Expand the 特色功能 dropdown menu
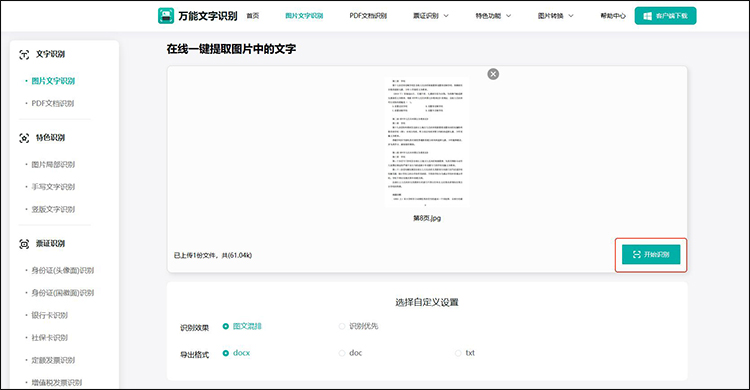The width and height of the screenshot is (750, 390). click(493, 16)
